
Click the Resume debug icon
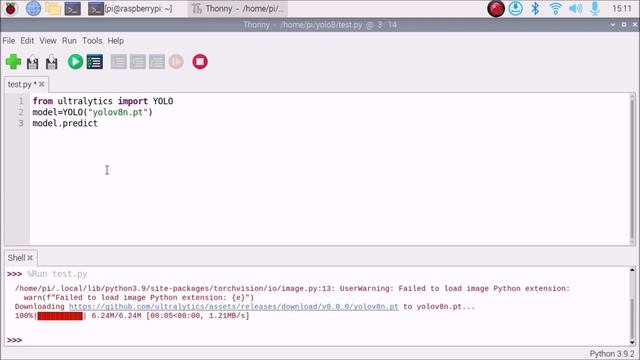pyautogui.click(x=176, y=62)
